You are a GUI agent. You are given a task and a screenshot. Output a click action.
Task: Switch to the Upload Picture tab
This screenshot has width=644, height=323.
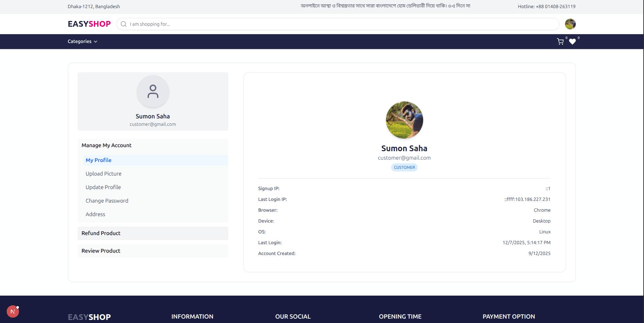(x=103, y=174)
